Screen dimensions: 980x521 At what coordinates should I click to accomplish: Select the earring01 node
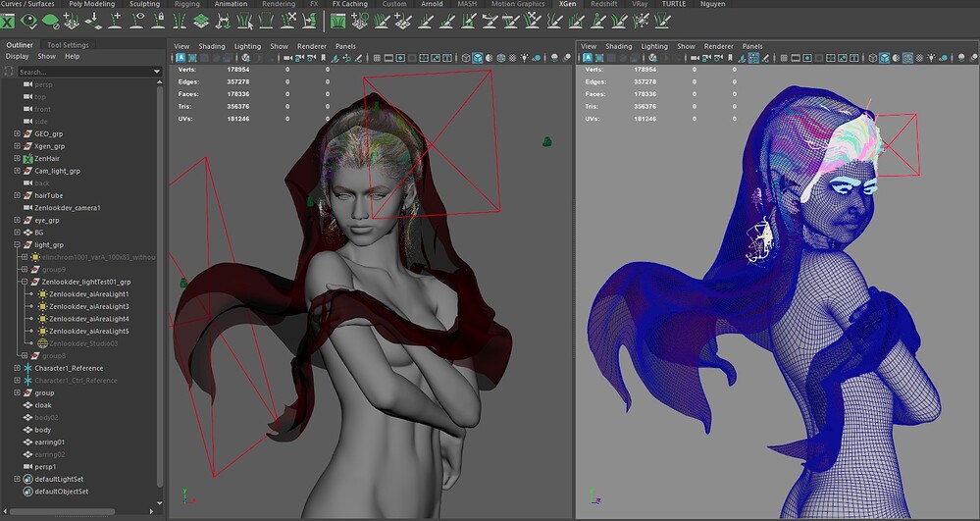pos(49,443)
